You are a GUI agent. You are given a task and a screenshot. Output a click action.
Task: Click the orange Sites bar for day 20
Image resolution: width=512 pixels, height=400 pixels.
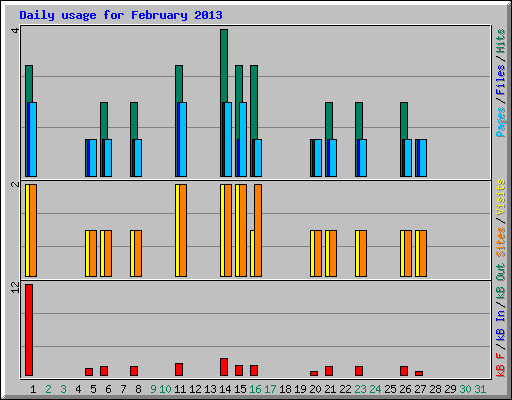318,253
